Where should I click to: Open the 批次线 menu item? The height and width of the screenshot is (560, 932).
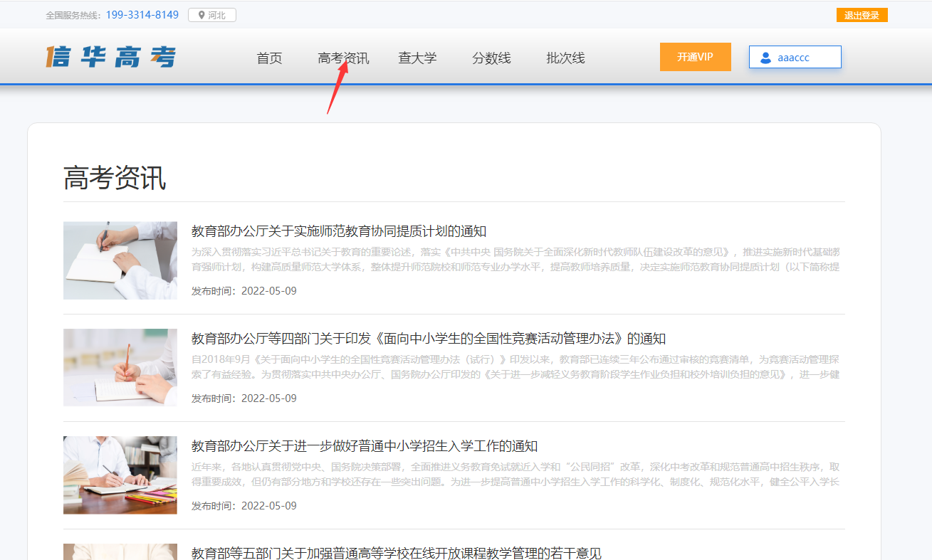[x=565, y=58]
